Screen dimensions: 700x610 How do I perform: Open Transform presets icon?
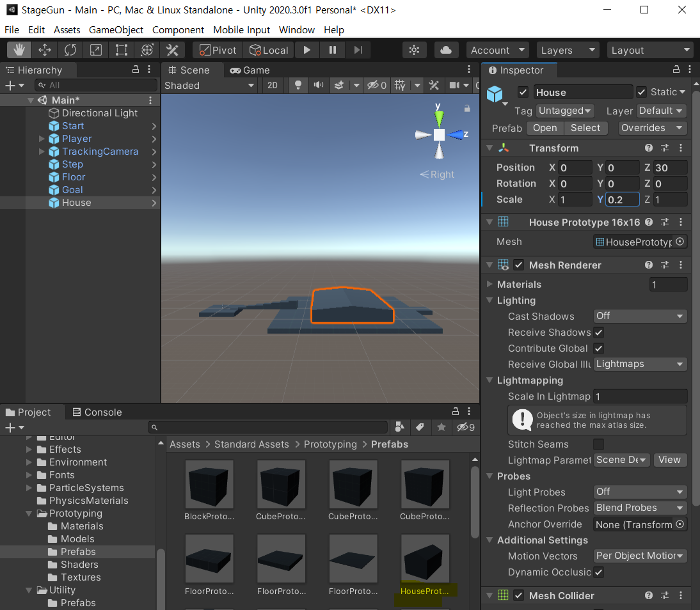pyautogui.click(x=665, y=148)
